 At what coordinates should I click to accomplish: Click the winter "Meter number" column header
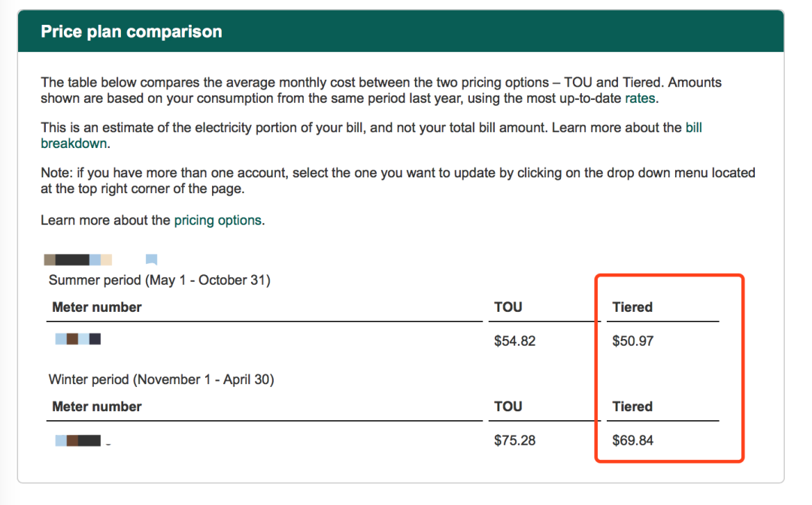97,407
